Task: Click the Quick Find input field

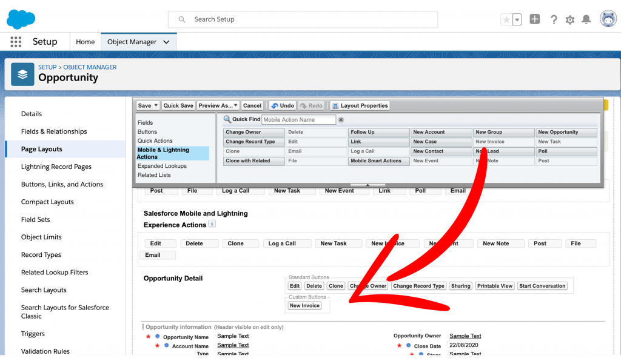Action: 298,119
